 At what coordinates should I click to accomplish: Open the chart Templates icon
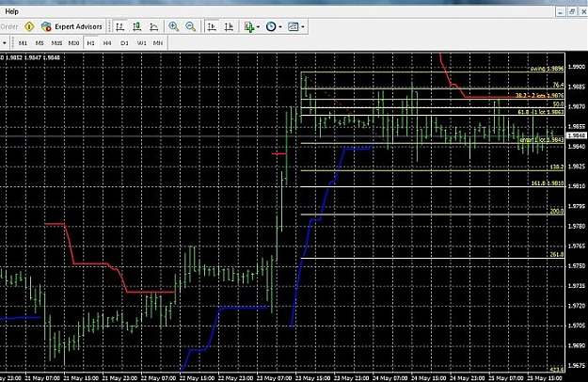click(x=294, y=26)
